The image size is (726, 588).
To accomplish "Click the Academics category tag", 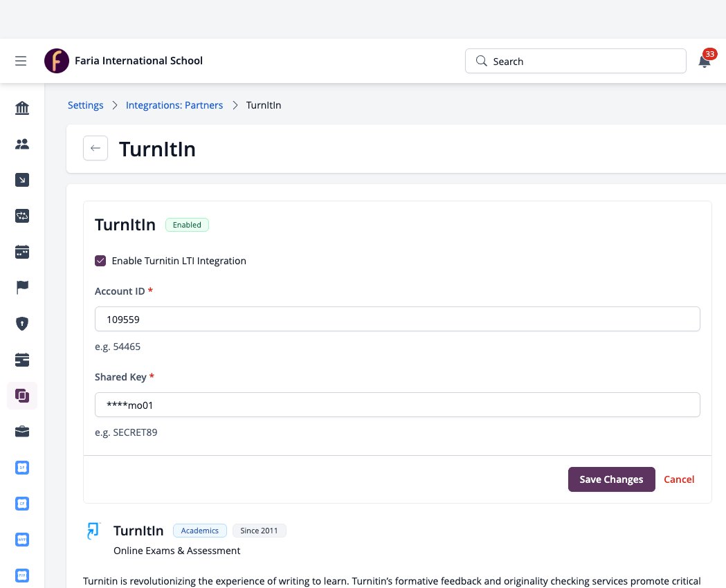I will coord(199,531).
